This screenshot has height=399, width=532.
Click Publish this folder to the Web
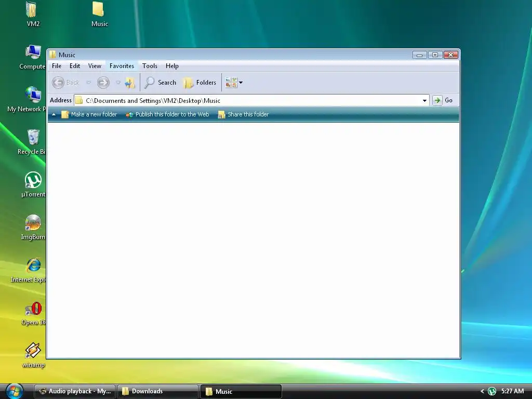point(167,114)
